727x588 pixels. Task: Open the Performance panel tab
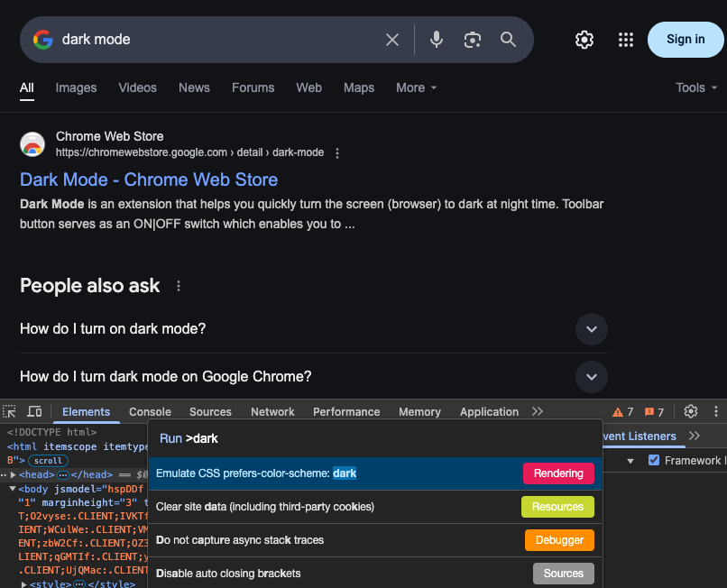click(346, 412)
